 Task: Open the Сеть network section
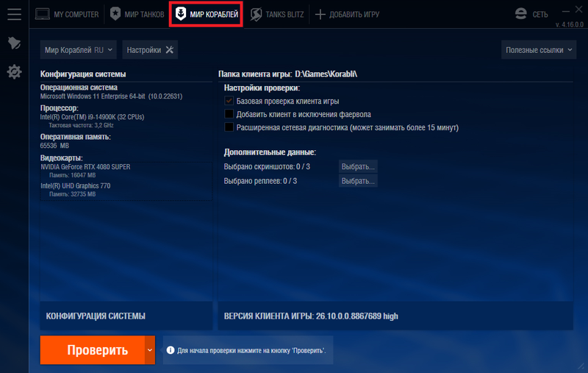pos(531,14)
